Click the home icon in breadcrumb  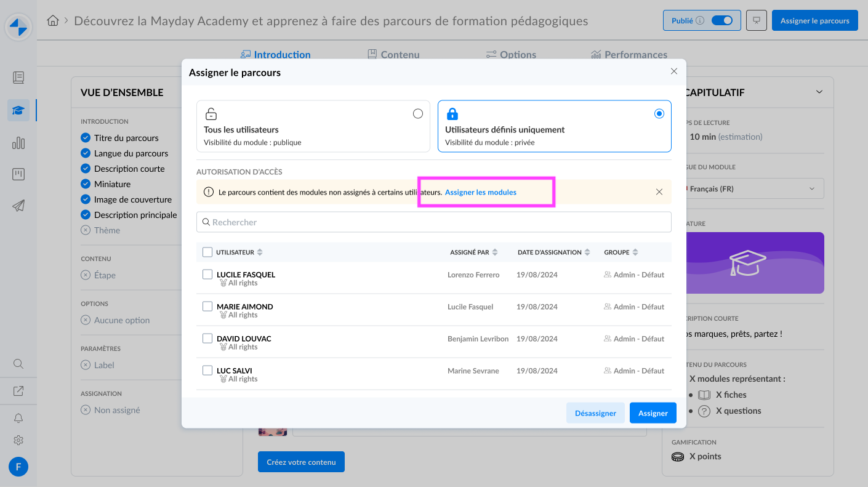pos(53,21)
